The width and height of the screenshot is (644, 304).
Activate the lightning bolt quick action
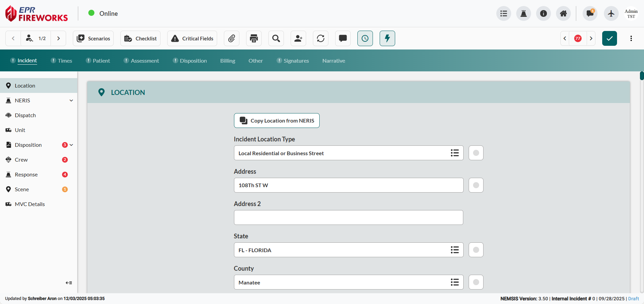point(387,38)
